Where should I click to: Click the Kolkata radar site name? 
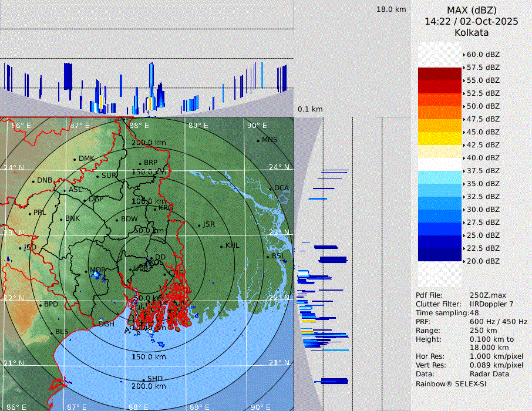click(471, 32)
